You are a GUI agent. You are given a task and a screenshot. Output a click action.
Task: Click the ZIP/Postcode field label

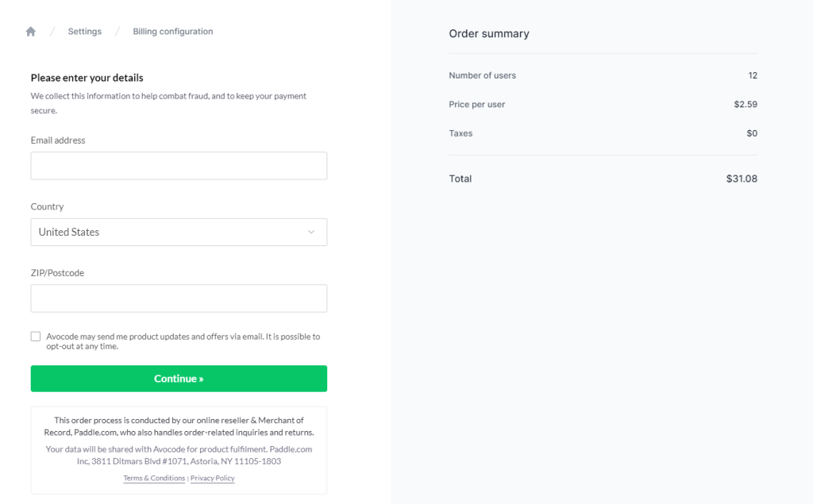[x=57, y=273]
